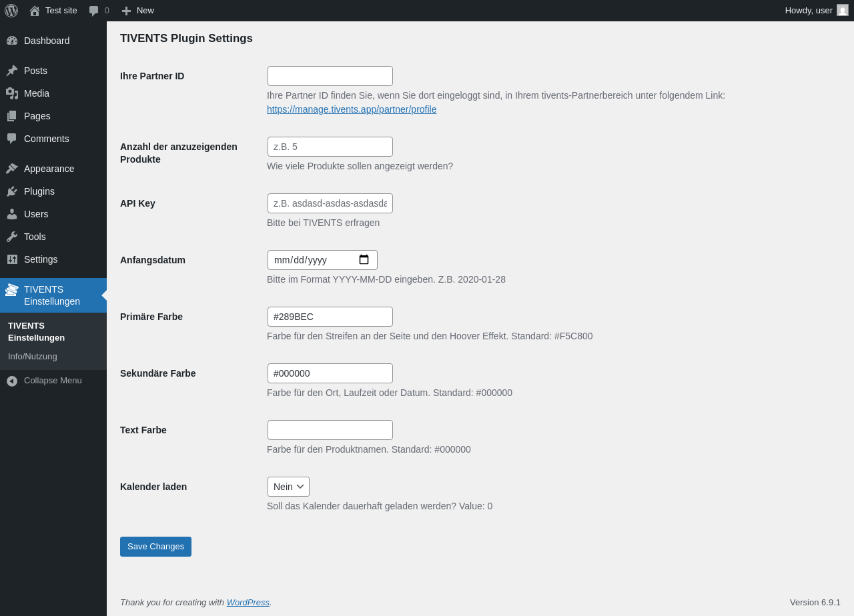Click the TIVENTS ticket icon

[x=12, y=290]
